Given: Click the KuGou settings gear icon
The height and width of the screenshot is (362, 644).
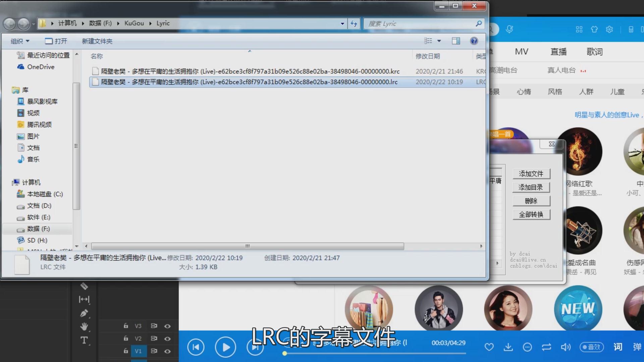Looking at the screenshot, I should point(609,29).
